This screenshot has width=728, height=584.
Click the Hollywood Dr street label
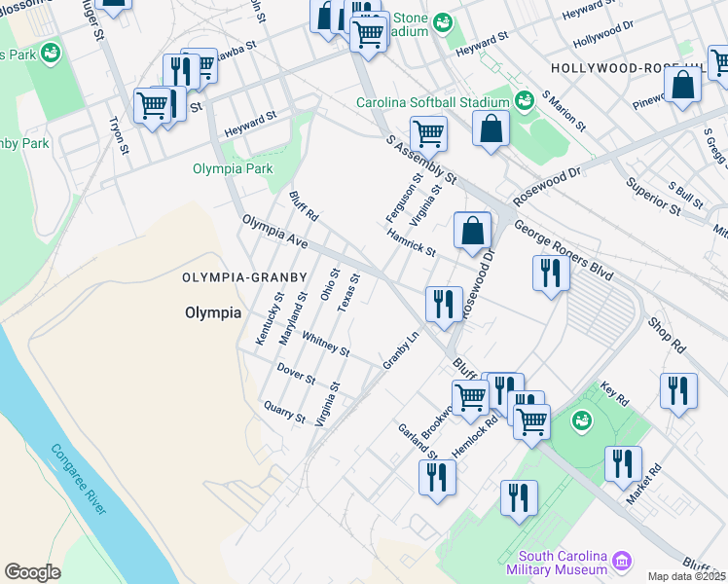pos(603,35)
